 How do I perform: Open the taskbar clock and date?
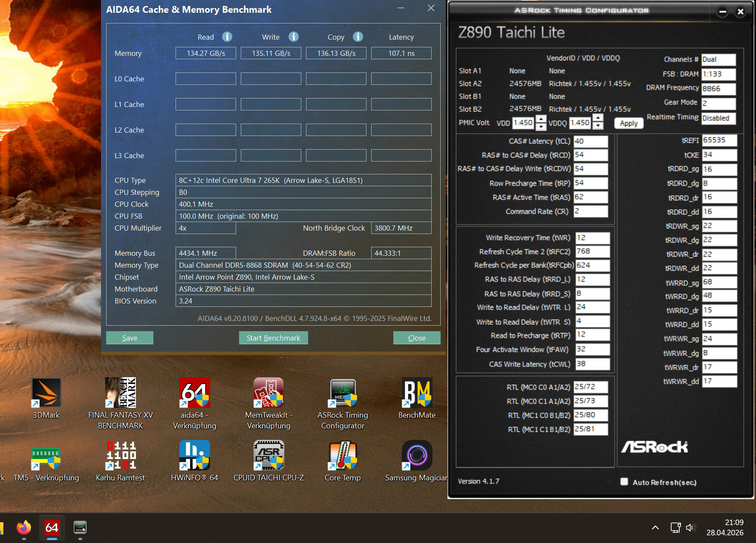[x=725, y=528]
